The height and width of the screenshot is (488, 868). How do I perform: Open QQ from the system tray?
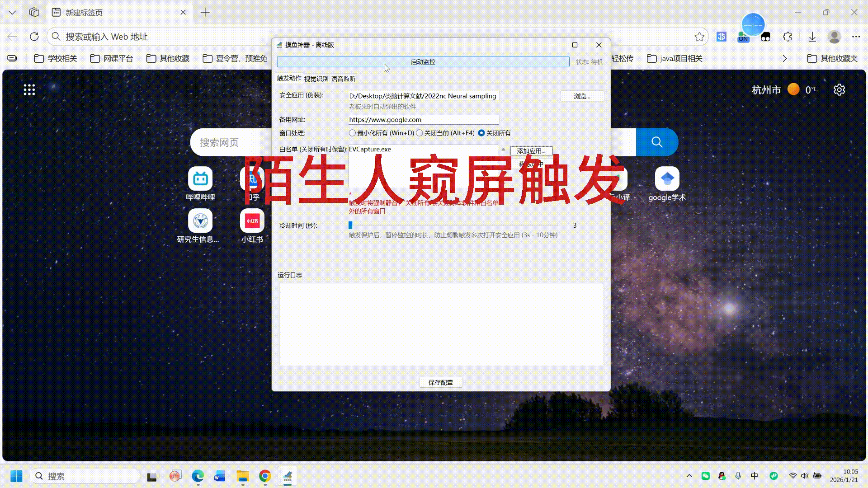click(x=722, y=476)
